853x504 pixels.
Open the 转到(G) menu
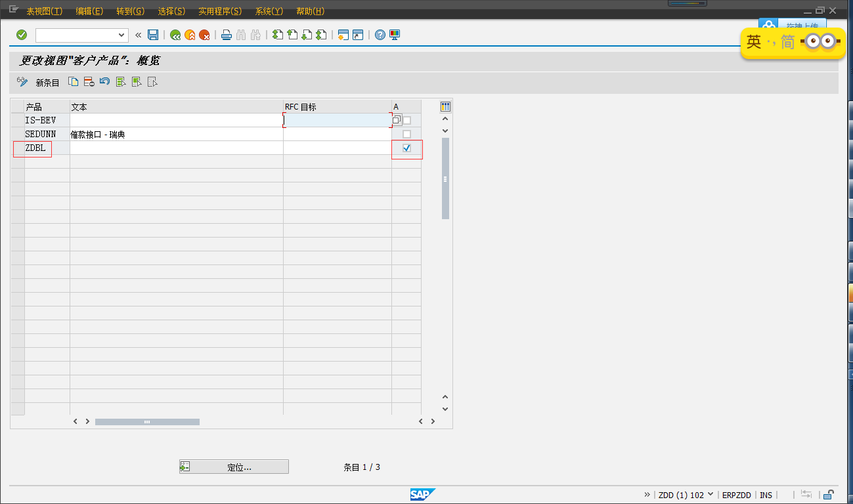(x=130, y=10)
